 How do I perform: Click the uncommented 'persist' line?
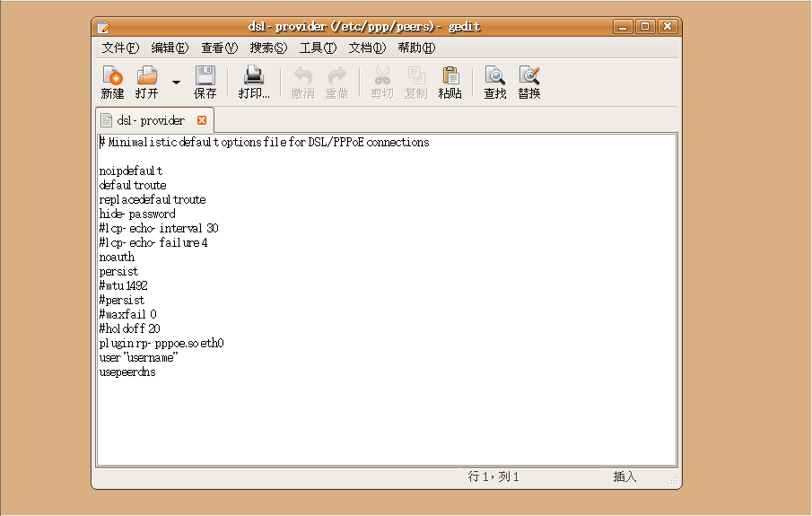118,272
